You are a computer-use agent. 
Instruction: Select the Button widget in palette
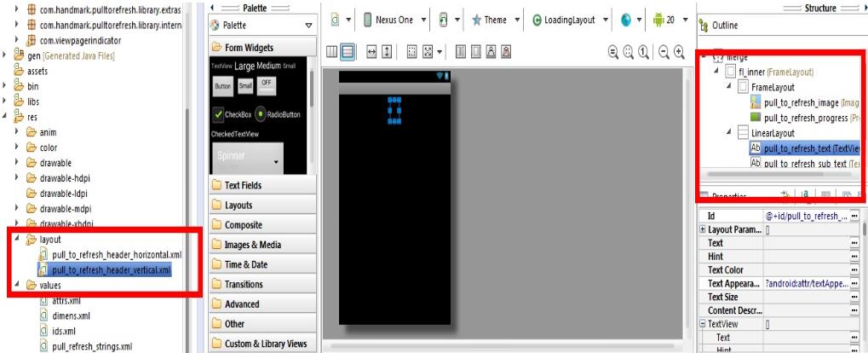223,86
